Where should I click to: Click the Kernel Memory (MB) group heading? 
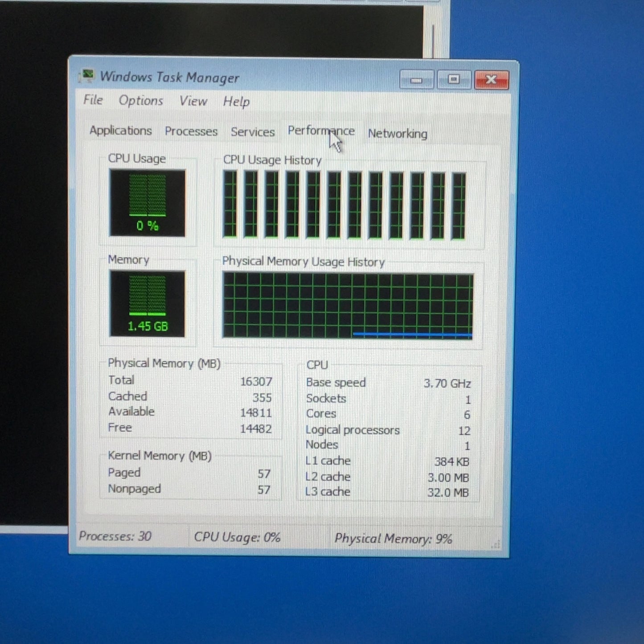point(160,455)
